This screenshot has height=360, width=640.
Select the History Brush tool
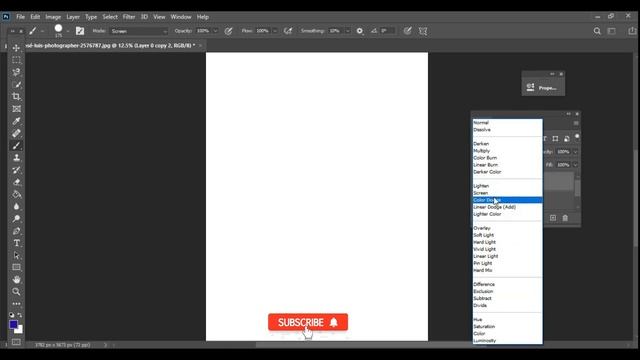16,170
